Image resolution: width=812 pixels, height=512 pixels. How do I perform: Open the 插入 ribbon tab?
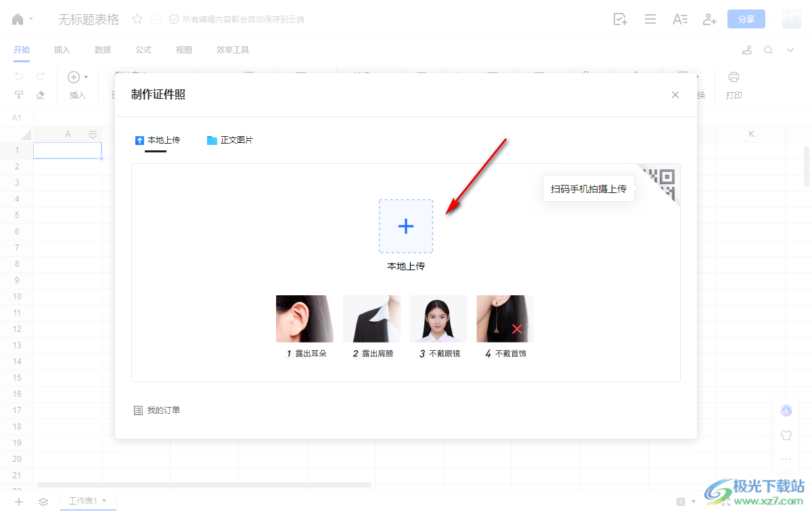tap(62, 50)
